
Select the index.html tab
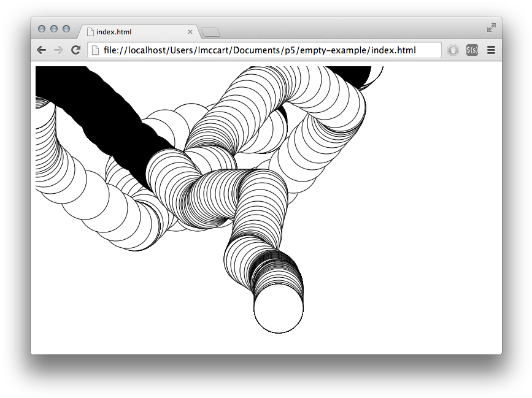coord(135,31)
